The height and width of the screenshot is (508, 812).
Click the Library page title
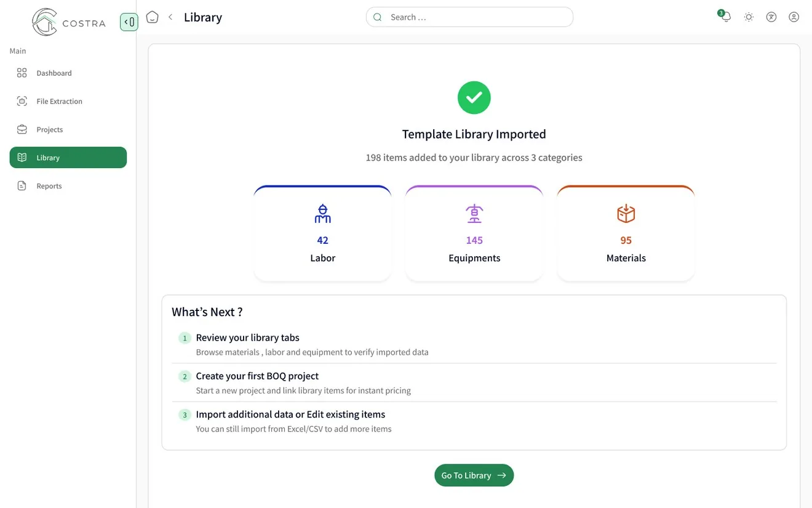(x=203, y=17)
